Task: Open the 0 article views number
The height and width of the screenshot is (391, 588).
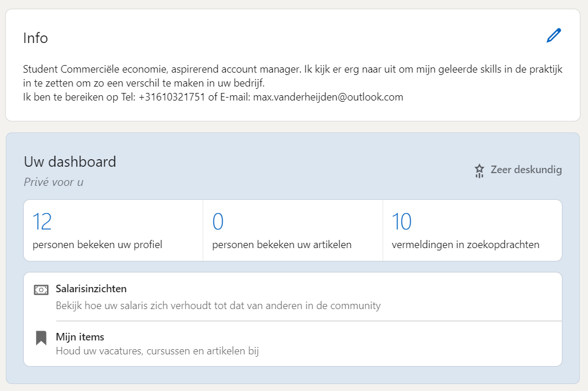Action: coord(218,221)
